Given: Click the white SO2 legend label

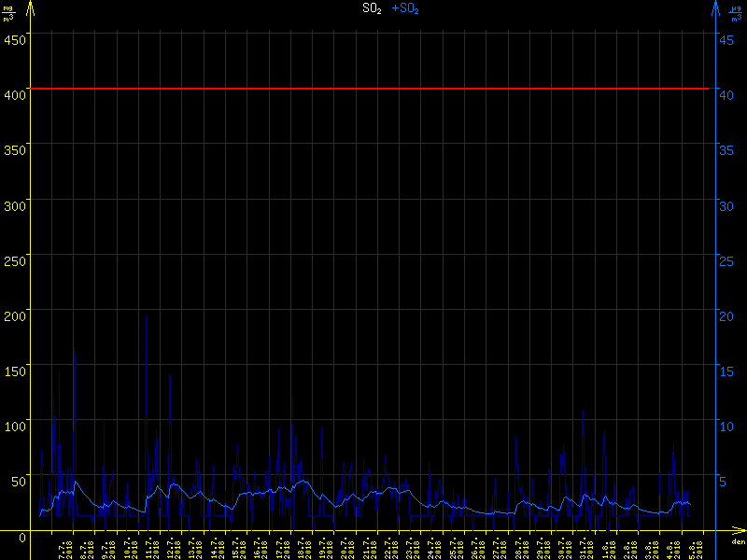Looking at the screenshot, I should coord(372,8).
